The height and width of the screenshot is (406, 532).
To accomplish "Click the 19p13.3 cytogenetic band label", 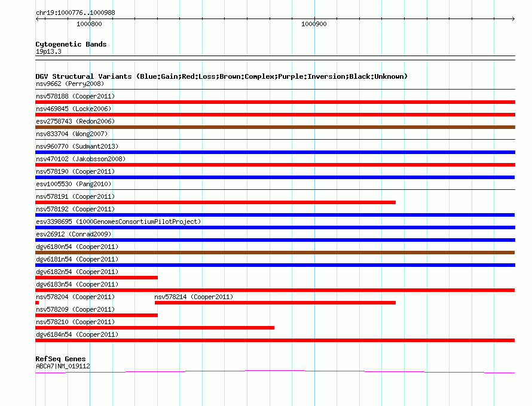I will click(x=48, y=51).
